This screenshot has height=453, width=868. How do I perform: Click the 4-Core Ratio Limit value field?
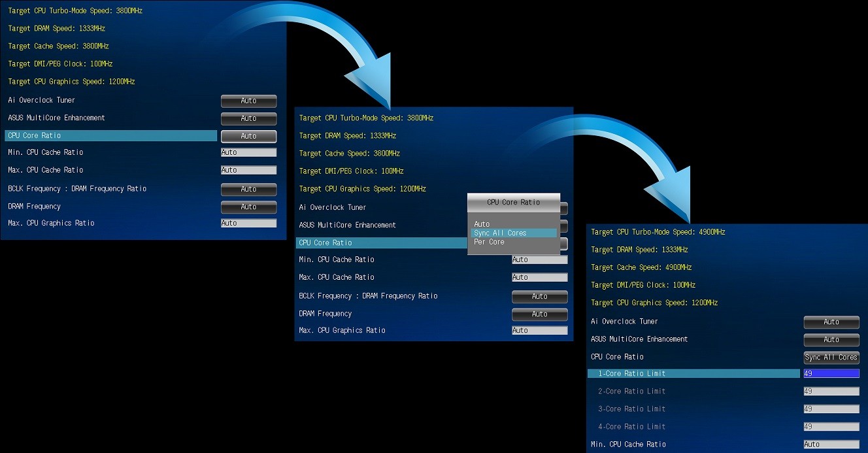(x=831, y=426)
